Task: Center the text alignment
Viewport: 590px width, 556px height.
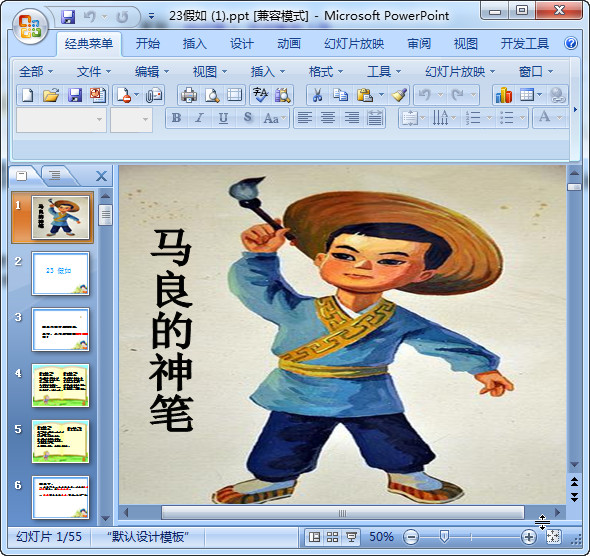Action: (x=328, y=118)
